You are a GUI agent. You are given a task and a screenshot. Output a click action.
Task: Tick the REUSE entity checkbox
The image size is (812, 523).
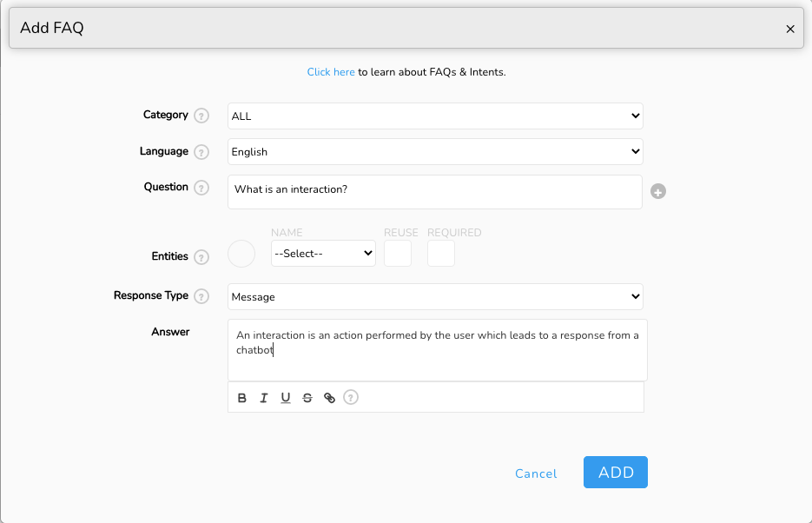click(x=398, y=253)
